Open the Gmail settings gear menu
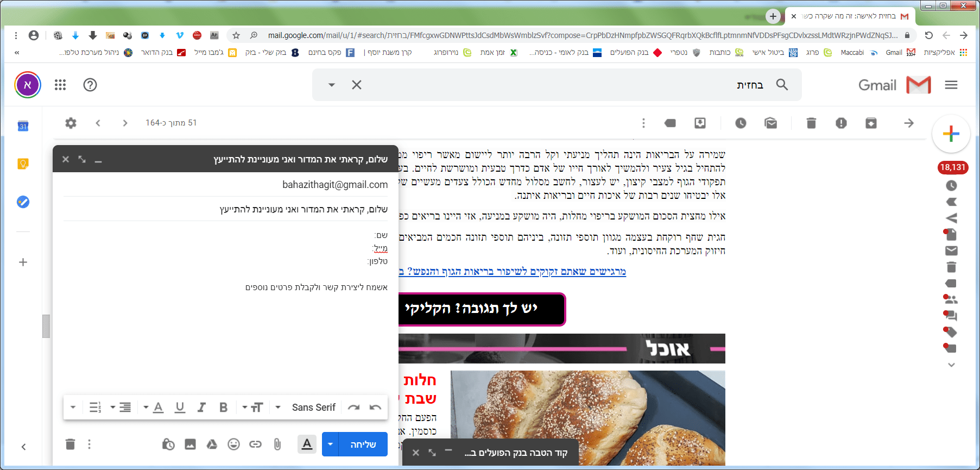This screenshot has width=980, height=470. click(71, 123)
